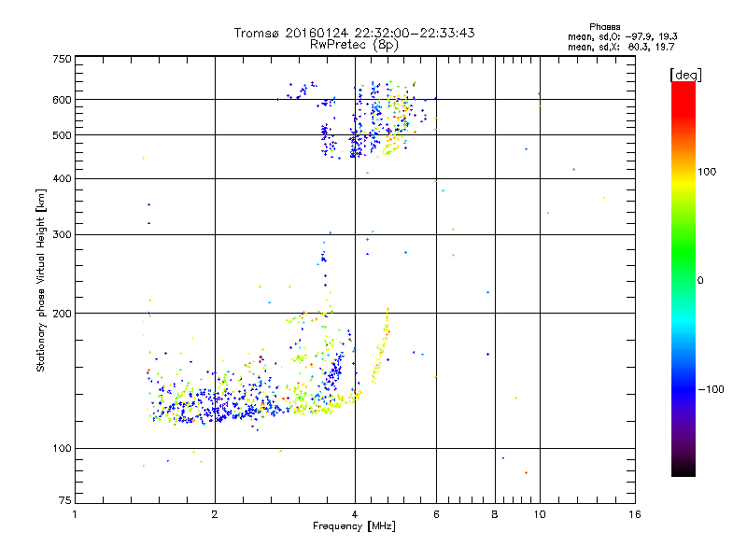
Task: Click the colorbar tick label '100'
Action: click(707, 172)
